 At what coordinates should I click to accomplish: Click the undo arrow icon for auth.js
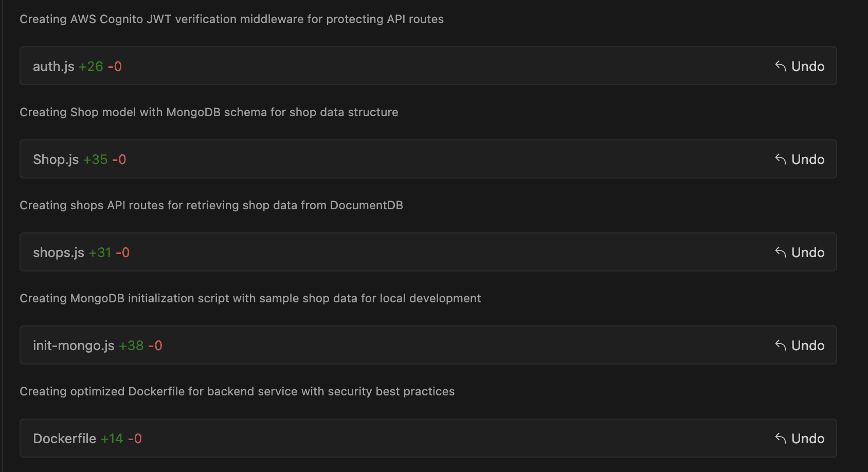(x=781, y=66)
